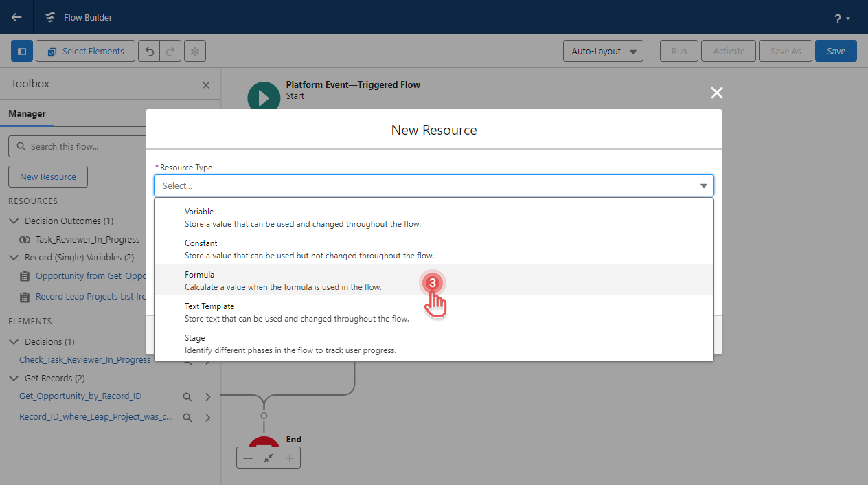Click the Flow Builder app icon
The width and height of the screenshot is (868, 485).
coord(49,17)
